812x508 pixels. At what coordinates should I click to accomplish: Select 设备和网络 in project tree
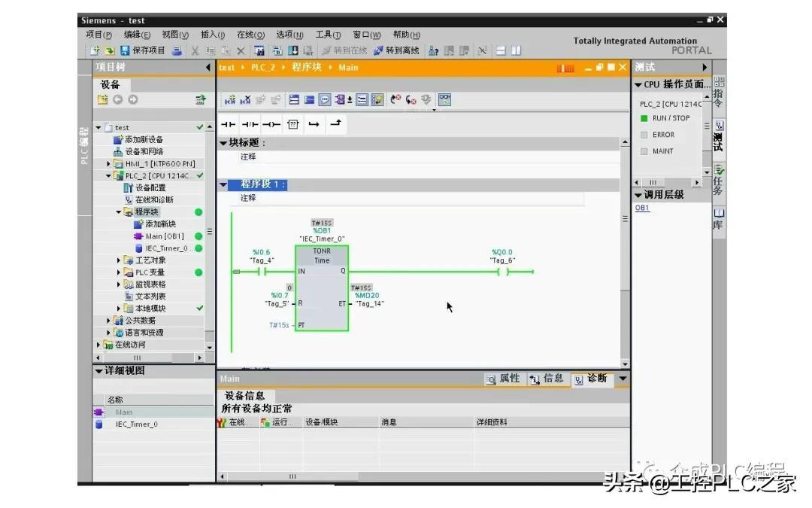[144, 151]
